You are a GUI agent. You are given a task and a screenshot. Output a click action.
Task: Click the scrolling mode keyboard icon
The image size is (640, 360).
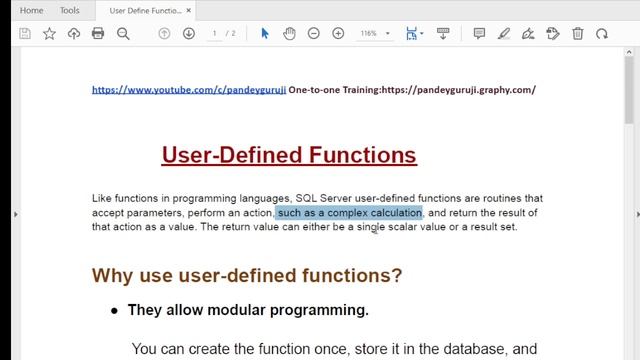443,33
